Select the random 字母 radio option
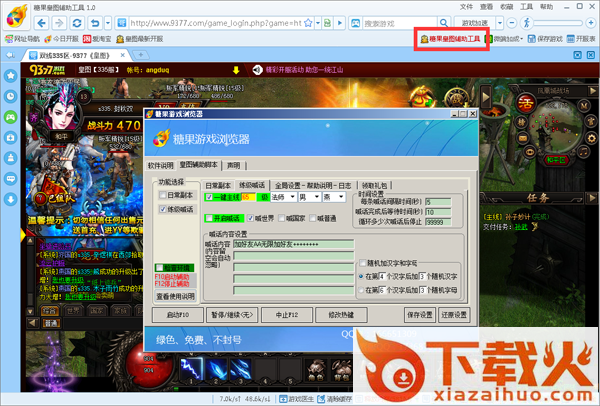Viewport: 600px width, 406px height. pyautogui.click(x=361, y=290)
